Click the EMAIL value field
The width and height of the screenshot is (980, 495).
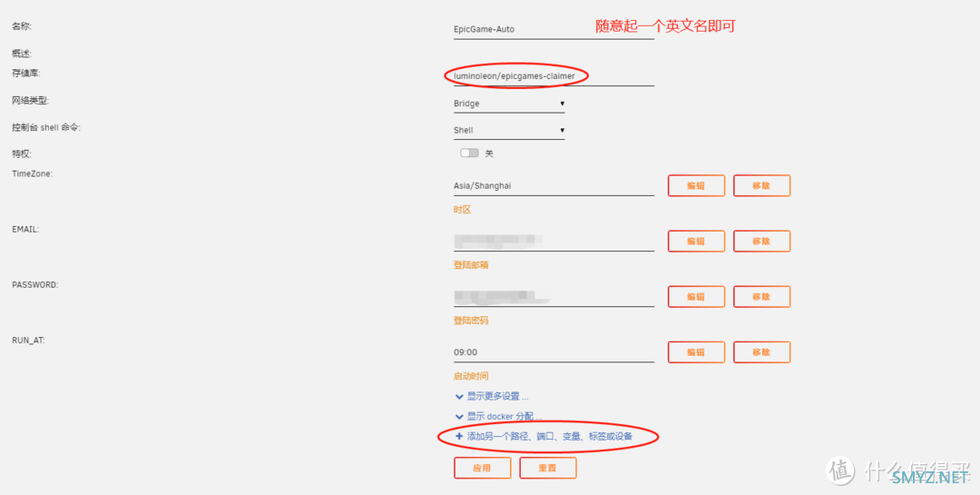(x=554, y=241)
